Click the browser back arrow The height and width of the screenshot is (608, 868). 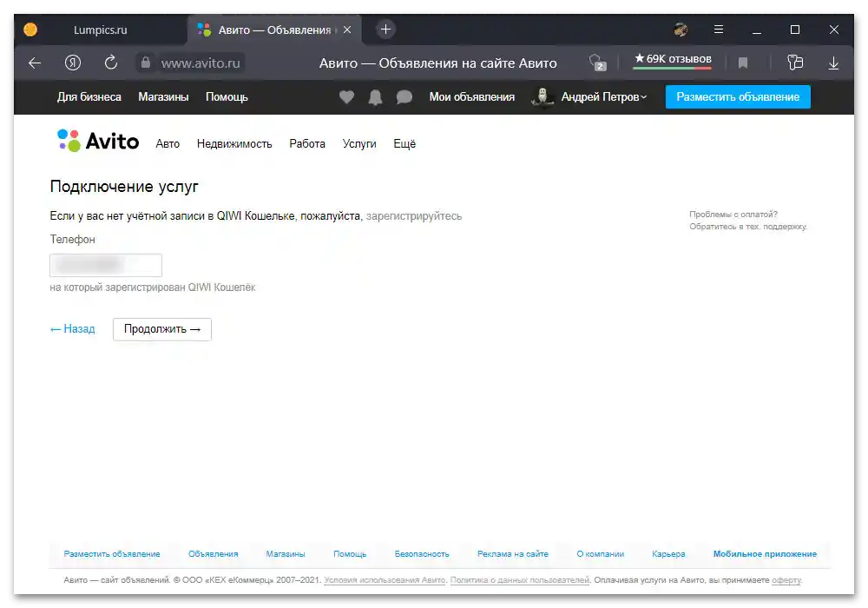[35, 63]
